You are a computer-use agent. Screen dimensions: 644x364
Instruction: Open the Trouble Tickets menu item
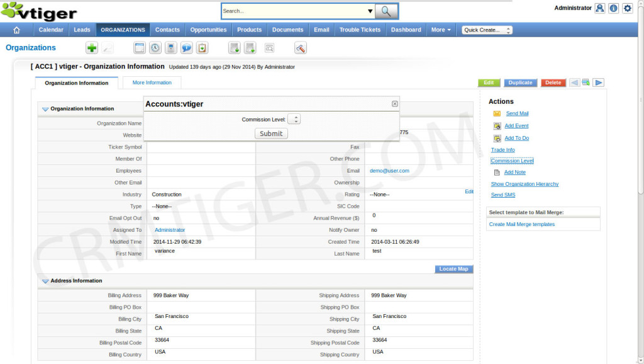tap(360, 29)
